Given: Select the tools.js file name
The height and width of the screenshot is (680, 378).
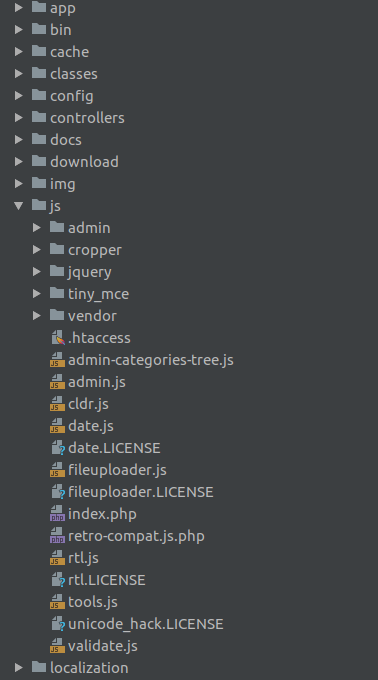Looking at the screenshot, I should [x=93, y=602].
